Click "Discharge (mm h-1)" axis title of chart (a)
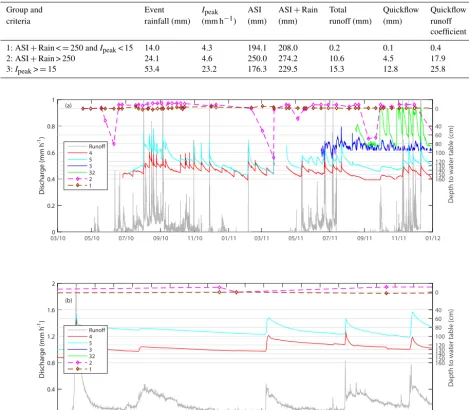Image resolution: width=469 pixels, height=410 pixels. coord(41,165)
